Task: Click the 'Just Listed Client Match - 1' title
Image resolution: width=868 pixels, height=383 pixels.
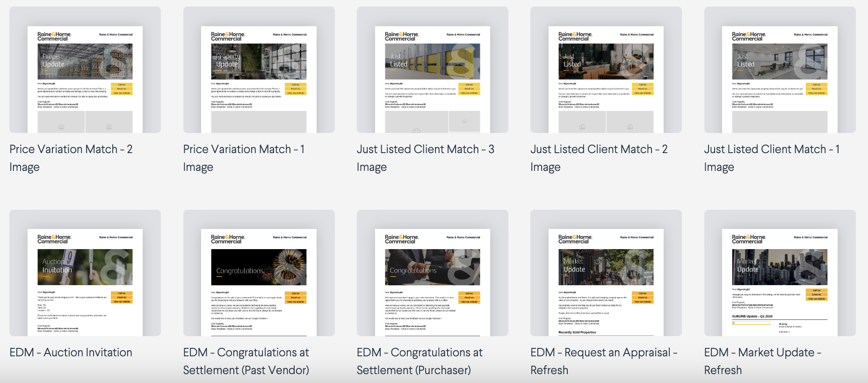Action: click(772, 149)
